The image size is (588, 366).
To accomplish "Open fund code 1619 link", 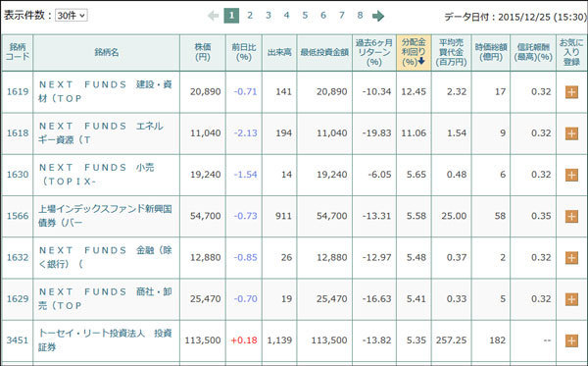I will point(18,91).
